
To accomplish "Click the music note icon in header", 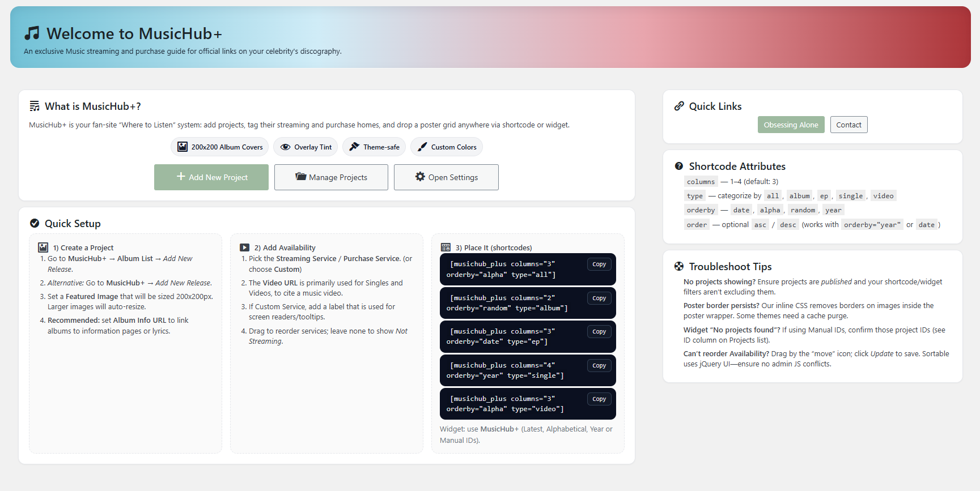I will tap(32, 33).
